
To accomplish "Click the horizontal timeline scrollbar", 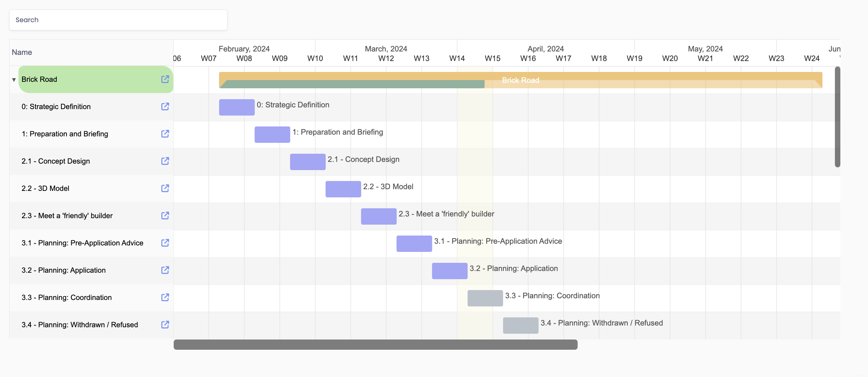I will coord(375,345).
